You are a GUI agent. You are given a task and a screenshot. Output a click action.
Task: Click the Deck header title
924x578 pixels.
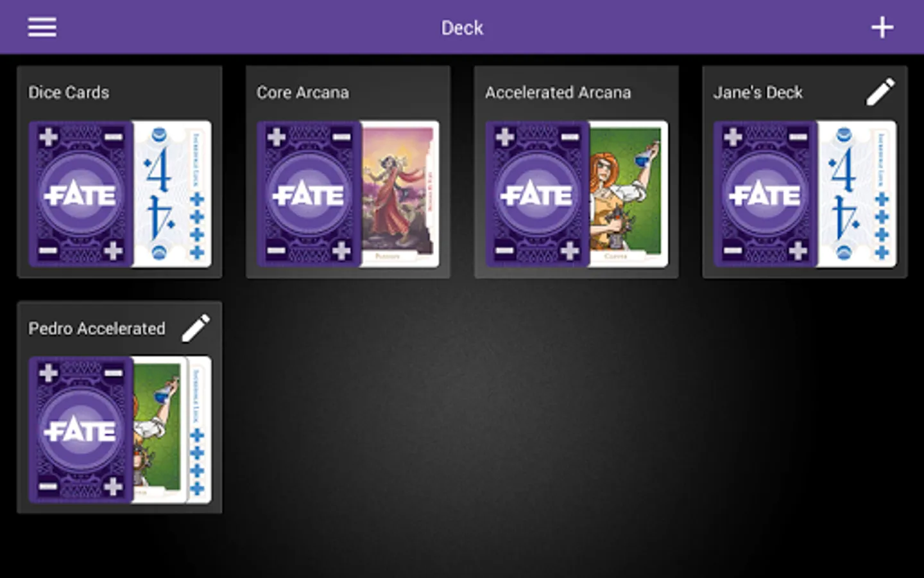462,28
